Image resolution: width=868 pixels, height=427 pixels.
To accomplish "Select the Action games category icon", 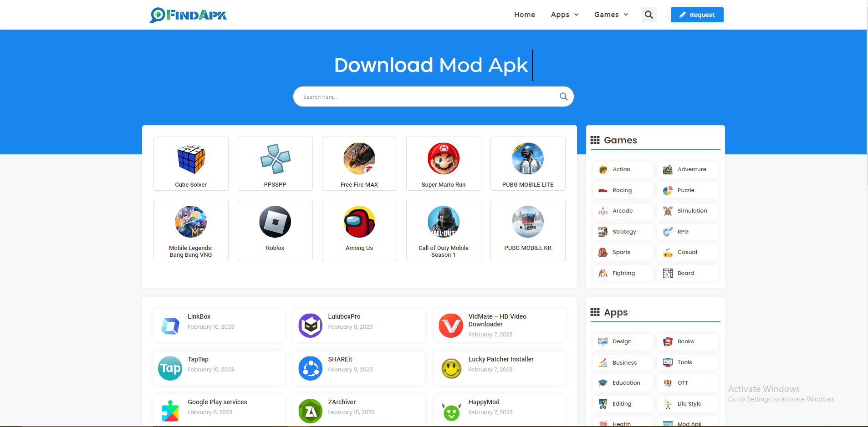I will click(603, 169).
